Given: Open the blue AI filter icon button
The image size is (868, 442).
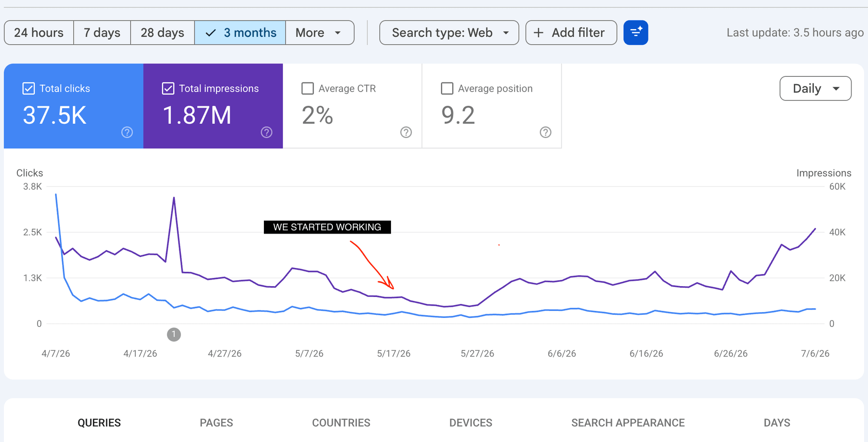Looking at the screenshot, I should (636, 33).
